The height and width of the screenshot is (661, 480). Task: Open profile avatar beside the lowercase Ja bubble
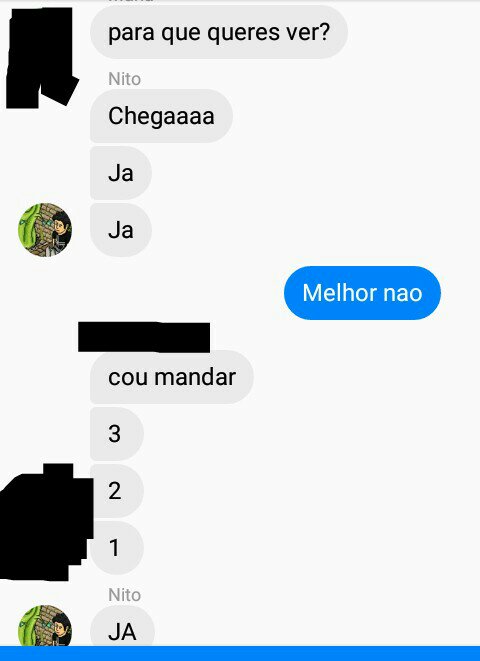45,230
